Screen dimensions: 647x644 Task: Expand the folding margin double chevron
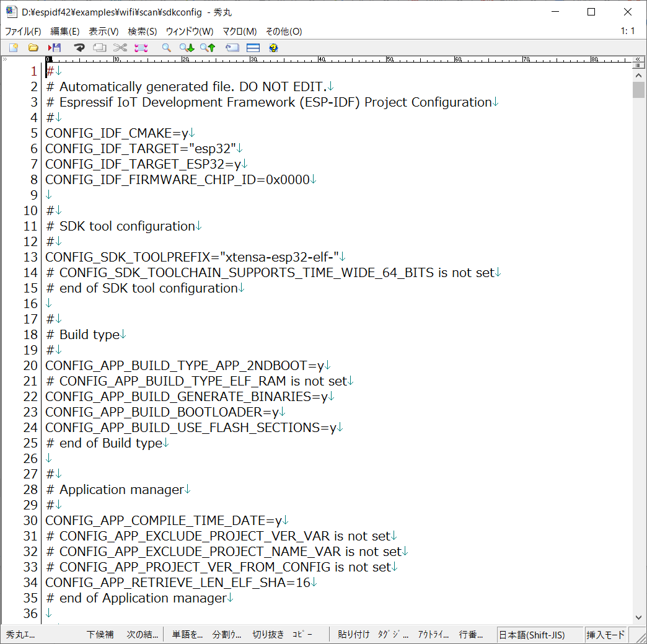5,59
